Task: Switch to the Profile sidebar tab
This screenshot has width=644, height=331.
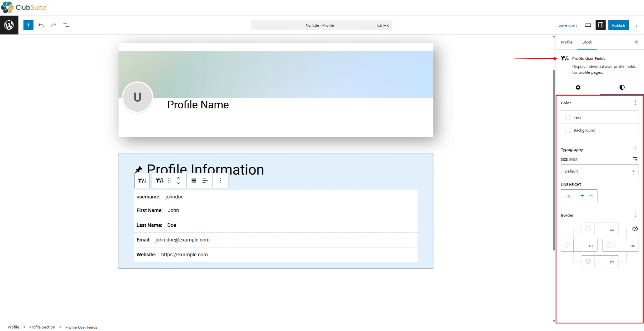Action: click(566, 42)
